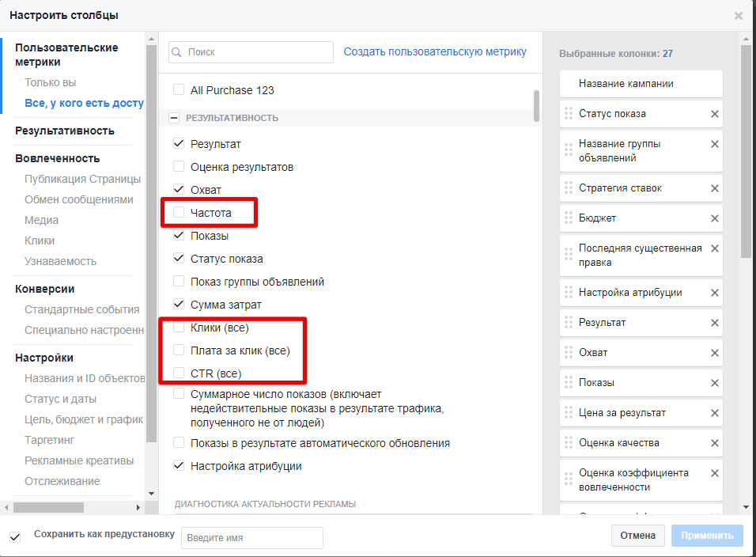Uncheck Сохранить как предустановку
756x557 pixels.
15,537
